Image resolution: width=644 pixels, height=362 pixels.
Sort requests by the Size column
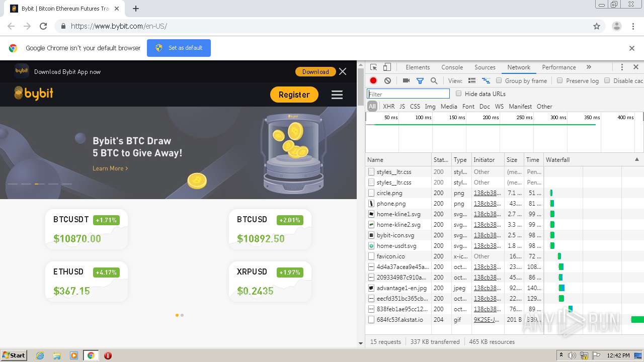tap(514, 159)
